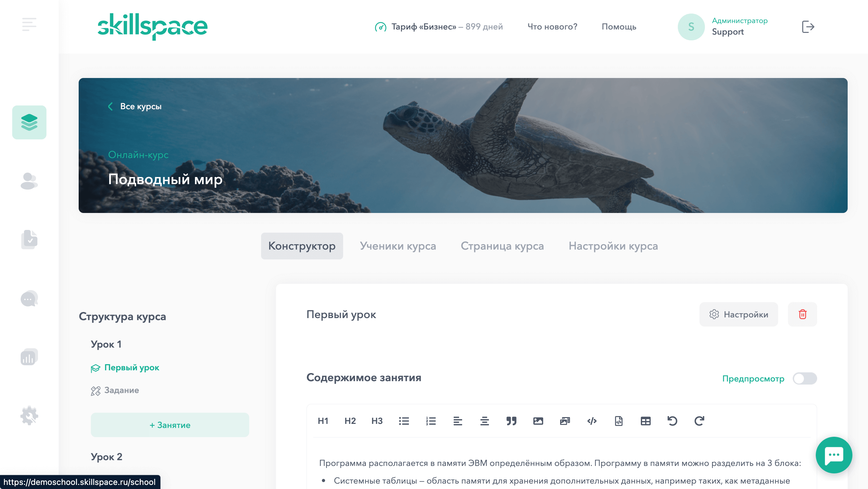Viewport: 868px width, 489px height.
Task: Open Что нового? in header
Action: click(x=552, y=27)
